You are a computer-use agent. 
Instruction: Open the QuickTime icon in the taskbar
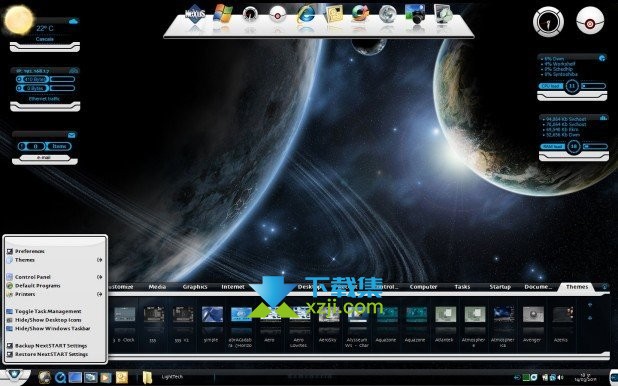click(60, 378)
